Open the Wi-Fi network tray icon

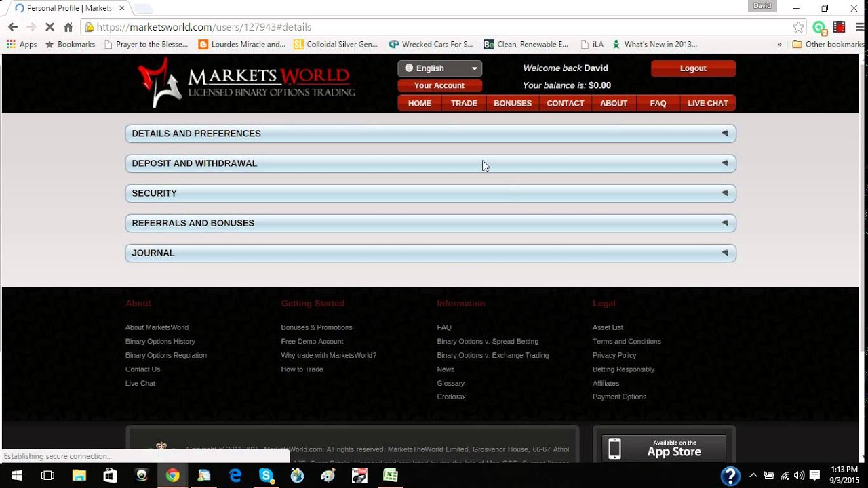pyautogui.click(x=785, y=476)
